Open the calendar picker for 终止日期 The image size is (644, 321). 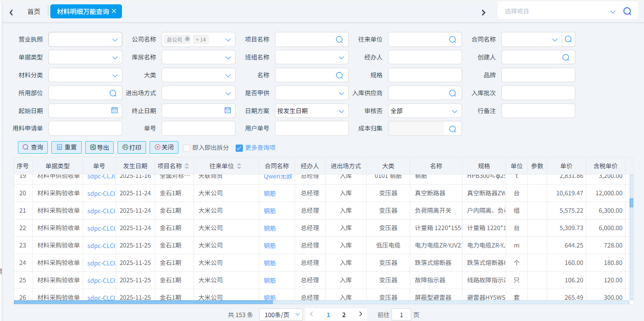228,110
